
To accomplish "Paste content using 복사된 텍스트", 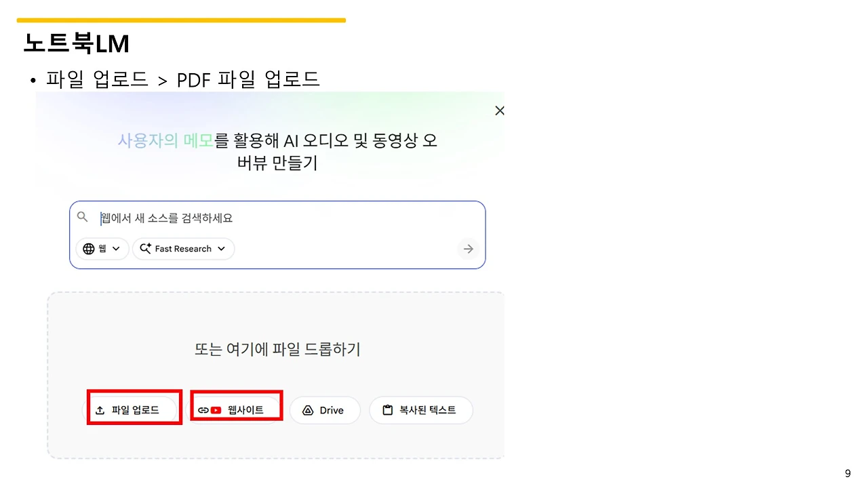I will coord(420,409).
